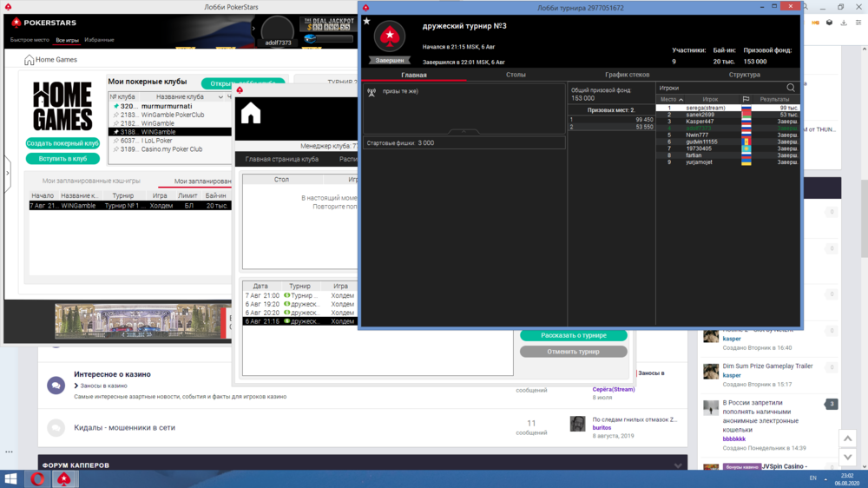Click Создать покерный клуб button
This screenshot has height=488, width=868.
pos(62,143)
